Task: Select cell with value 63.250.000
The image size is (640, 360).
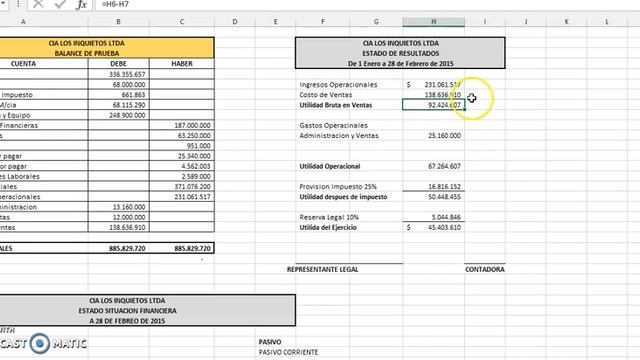Action: pos(182,136)
